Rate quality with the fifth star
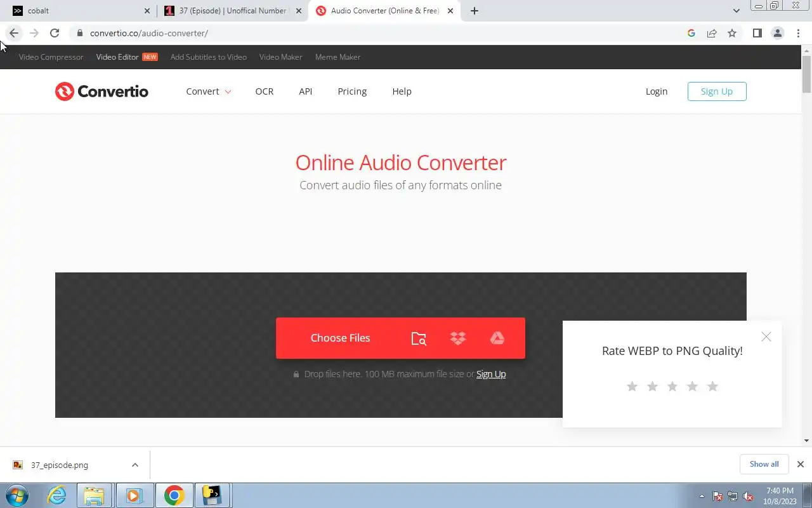 tap(712, 386)
